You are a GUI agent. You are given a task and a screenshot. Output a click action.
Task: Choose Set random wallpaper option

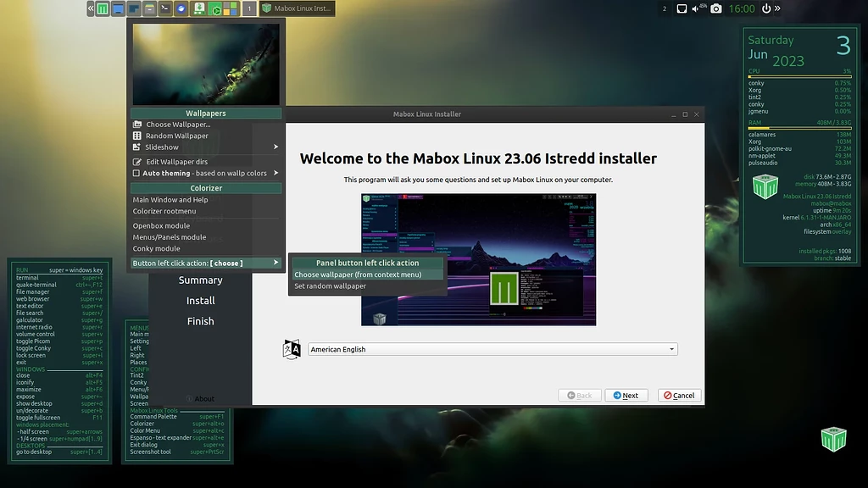[331, 286]
